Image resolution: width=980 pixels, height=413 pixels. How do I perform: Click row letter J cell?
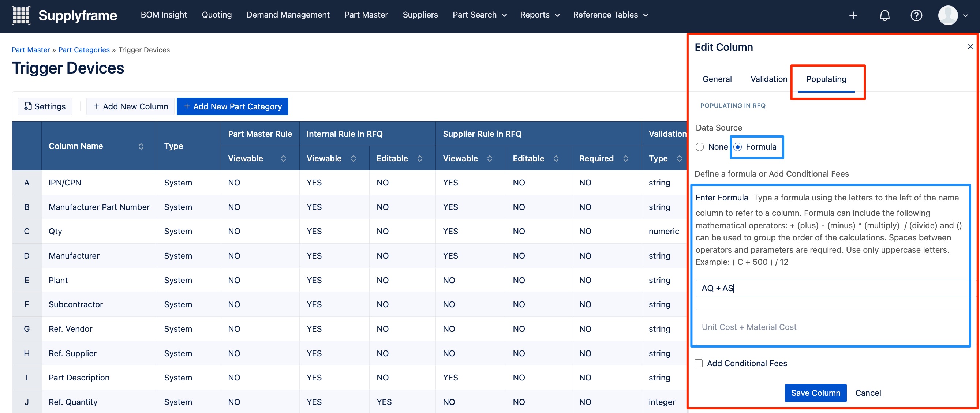27,402
